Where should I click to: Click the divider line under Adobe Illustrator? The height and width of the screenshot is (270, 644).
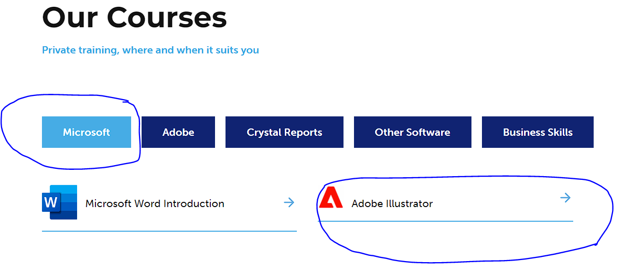(446, 221)
